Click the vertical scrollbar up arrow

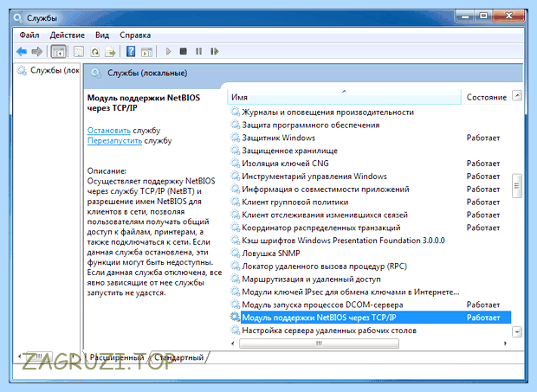tap(517, 95)
